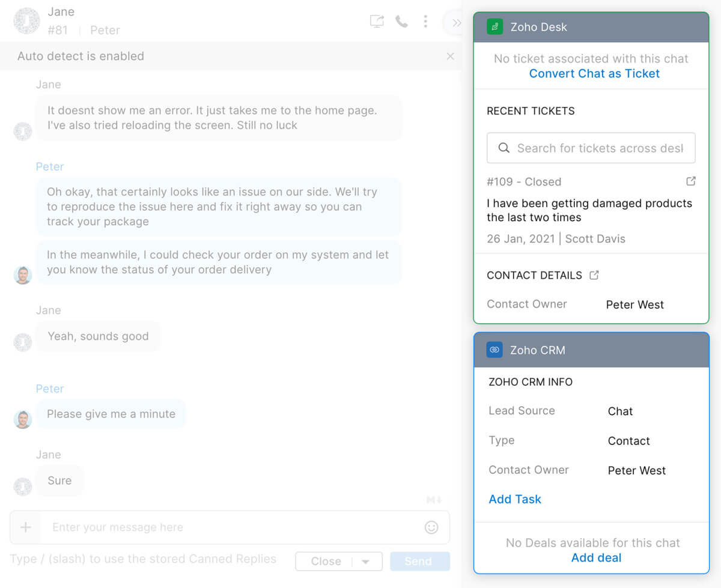Click '26 Jan, 2021 | Scott Davis' text
The height and width of the screenshot is (588, 721).
(x=556, y=238)
